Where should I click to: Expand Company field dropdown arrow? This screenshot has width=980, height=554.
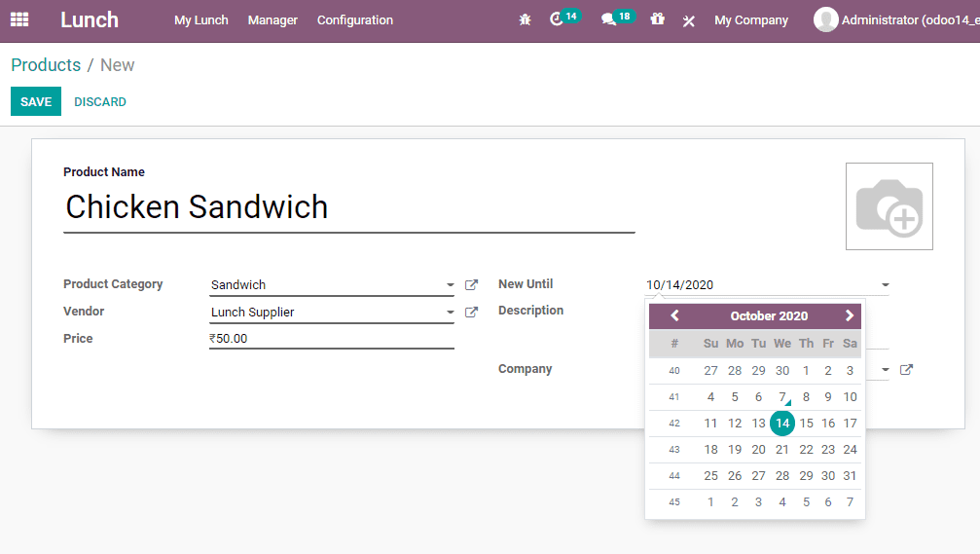[x=885, y=370]
